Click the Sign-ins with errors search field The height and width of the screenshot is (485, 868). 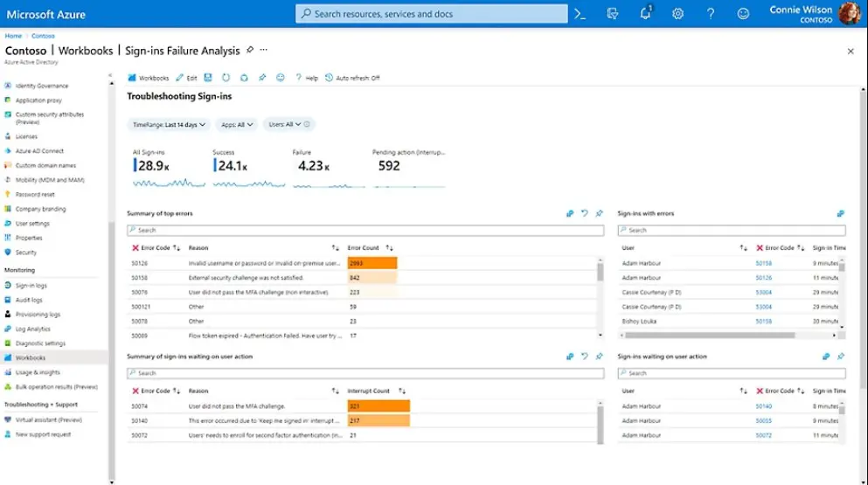click(732, 231)
